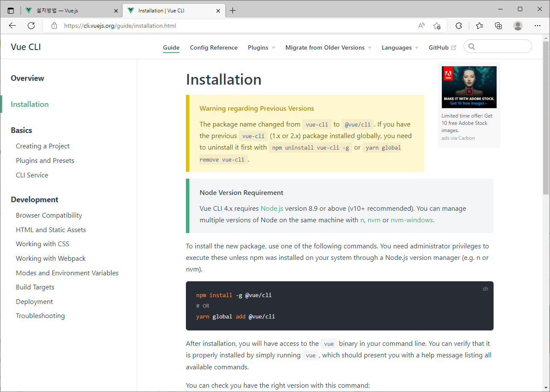The image size is (550, 392).
Task: Open Plugins and Presets page
Action: pyautogui.click(x=45, y=160)
